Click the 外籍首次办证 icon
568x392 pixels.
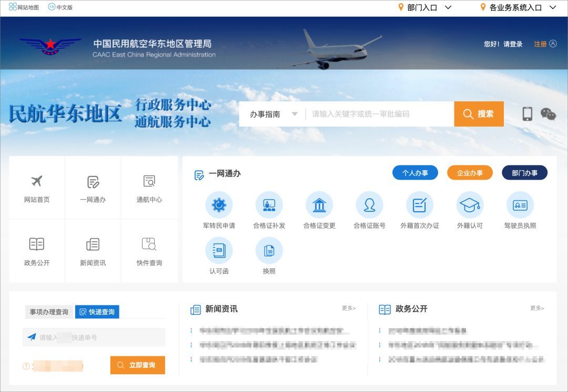point(420,210)
